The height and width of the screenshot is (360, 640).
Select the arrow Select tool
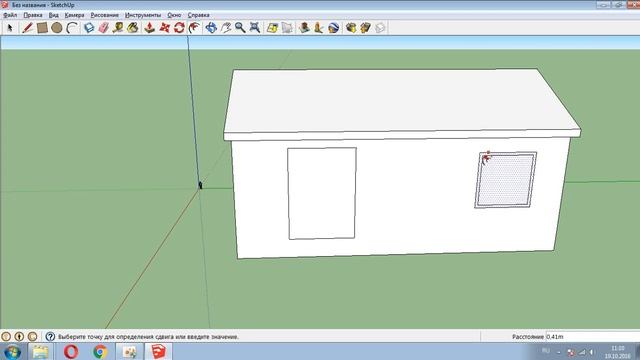point(10,28)
